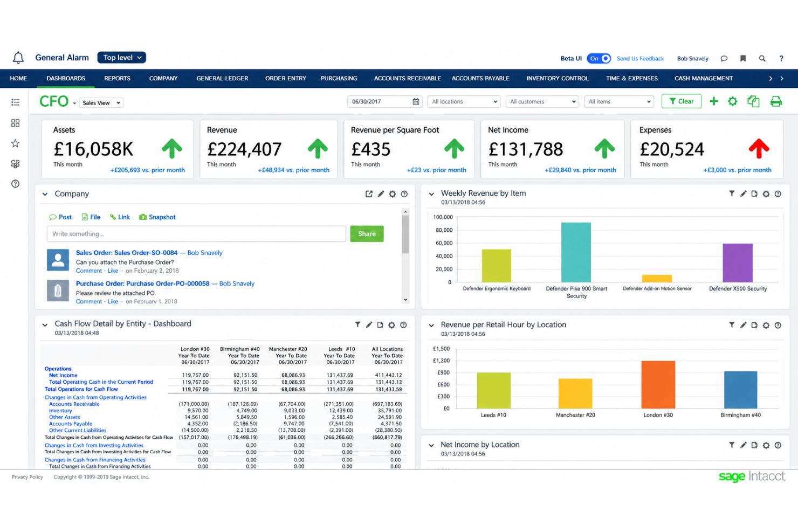
Task: Click the bookmark icon in header
Action: 743,58
